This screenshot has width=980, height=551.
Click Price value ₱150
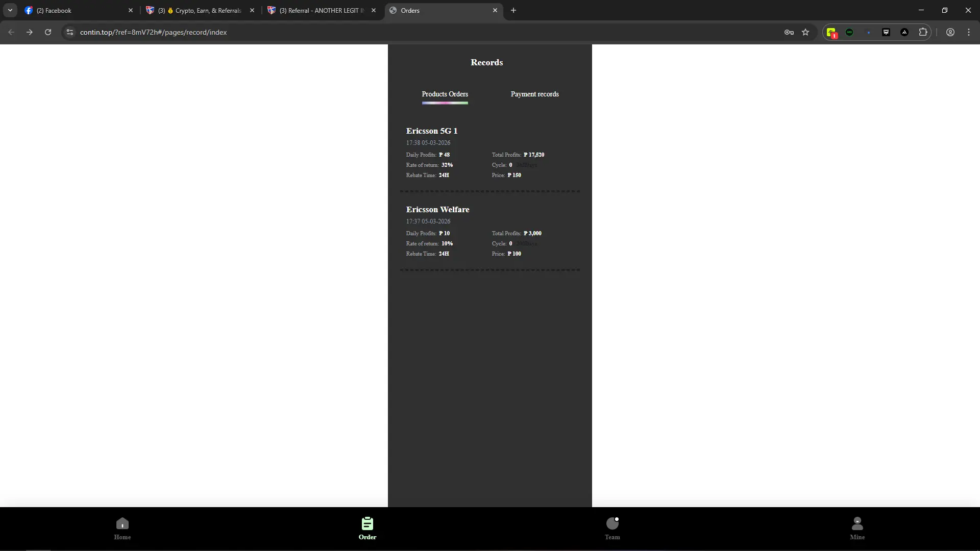click(514, 175)
